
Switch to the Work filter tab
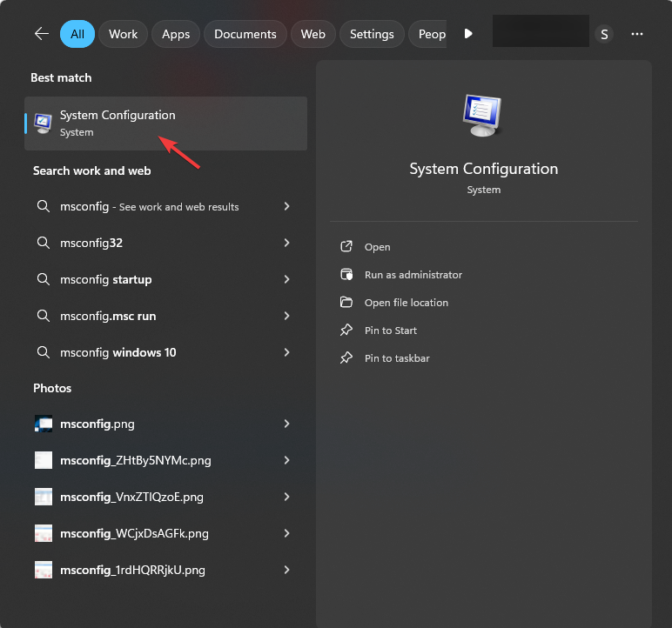tap(123, 34)
